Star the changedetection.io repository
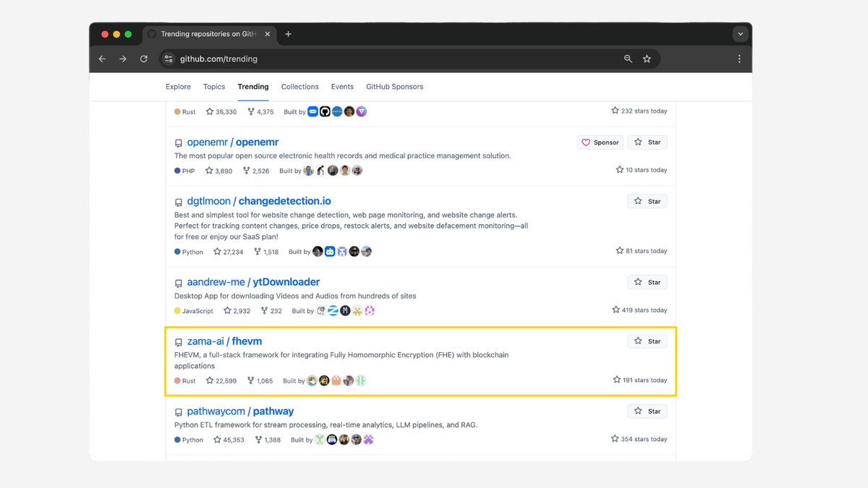 click(x=647, y=201)
